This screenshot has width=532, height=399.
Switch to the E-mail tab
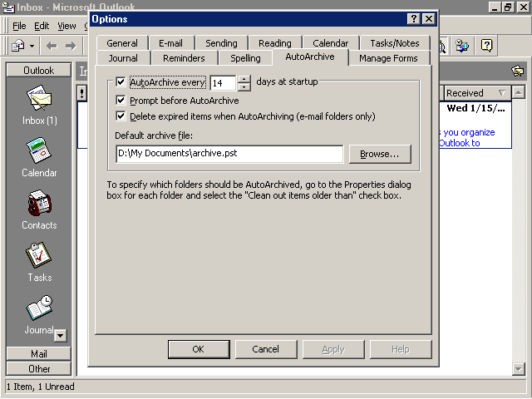point(170,43)
